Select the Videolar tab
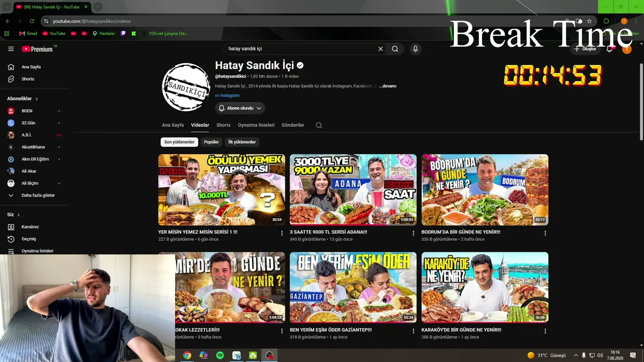This screenshot has height=362, width=644. point(200,125)
